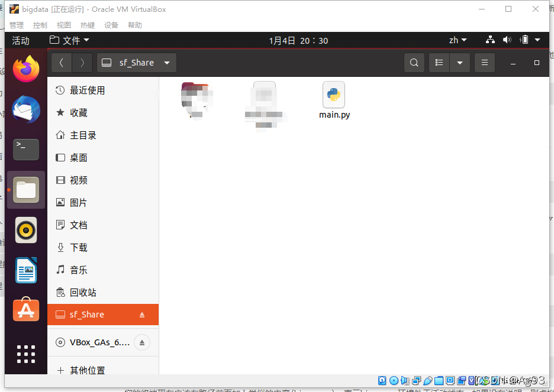
Task: Go to 主目录 home folder
Action: 103,135
